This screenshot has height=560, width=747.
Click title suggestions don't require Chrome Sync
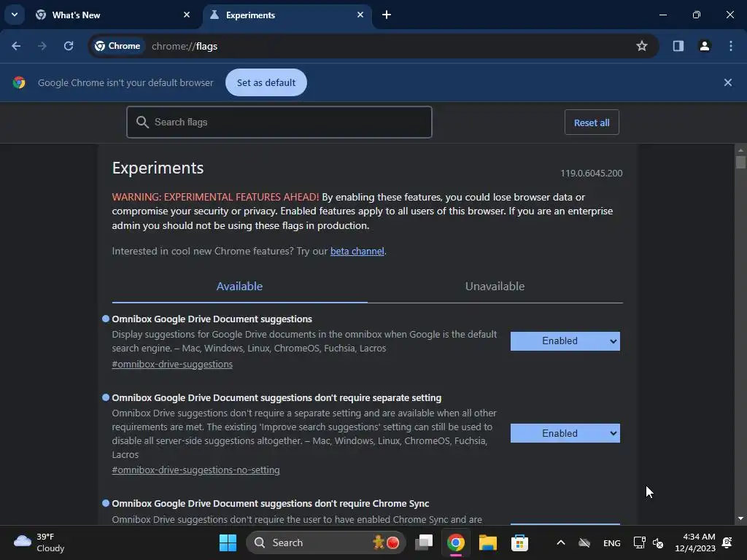(270, 503)
